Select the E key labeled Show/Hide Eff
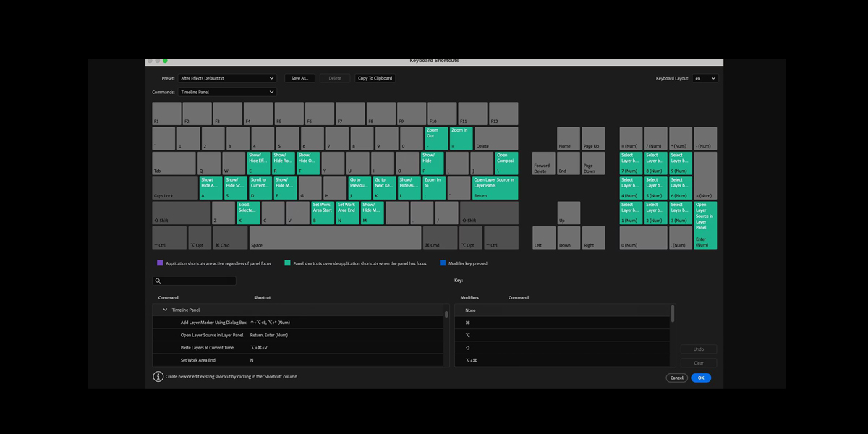 (x=259, y=163)
